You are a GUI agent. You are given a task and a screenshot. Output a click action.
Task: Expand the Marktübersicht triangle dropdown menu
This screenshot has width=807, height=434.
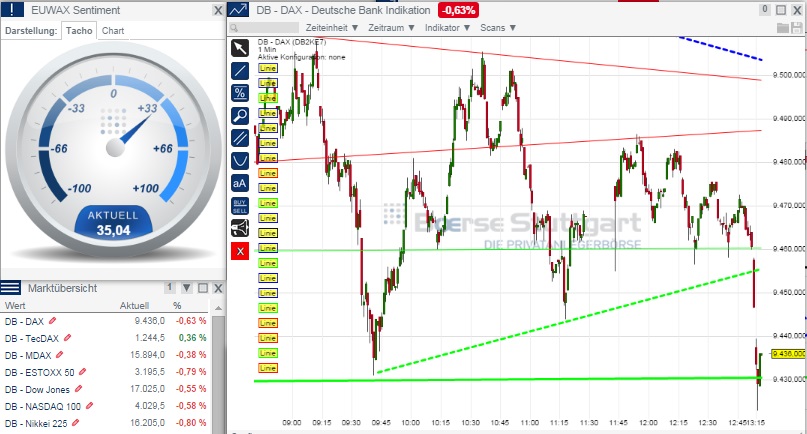pos(187,288)
